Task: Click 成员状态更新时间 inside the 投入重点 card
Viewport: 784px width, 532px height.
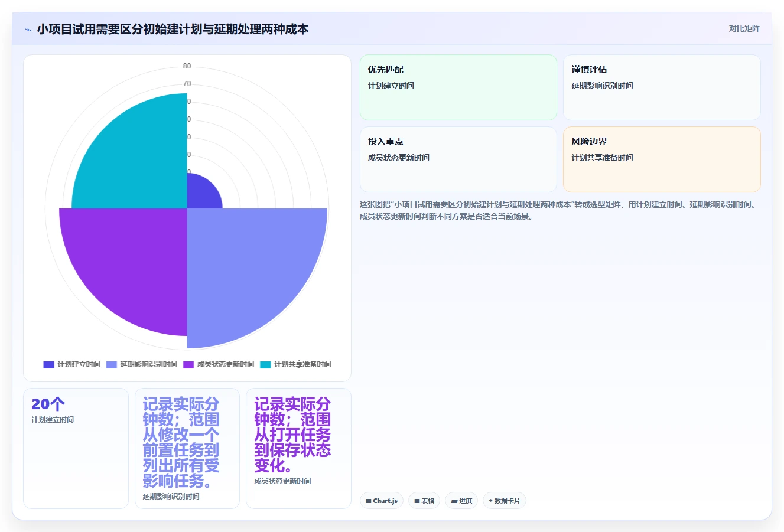Action: [x=399, y=158]
